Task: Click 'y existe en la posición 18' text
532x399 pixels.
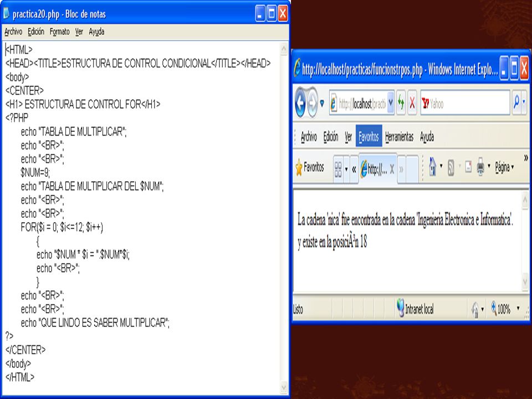Action: pos(332,242)
